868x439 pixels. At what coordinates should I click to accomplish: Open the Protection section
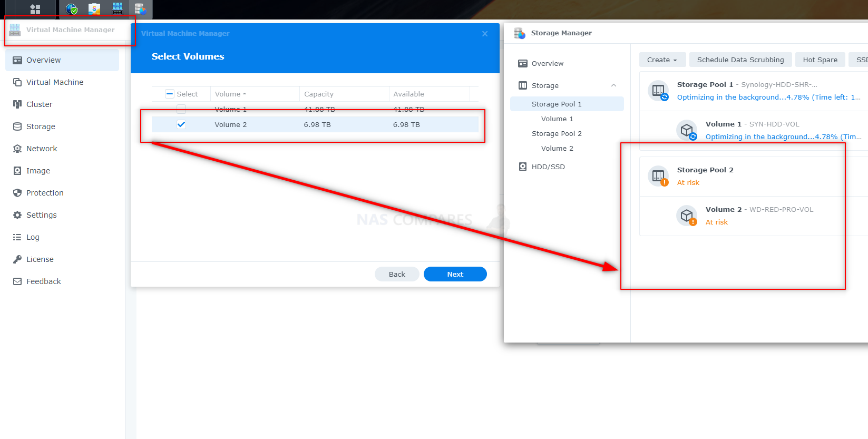[x=62, y=193]
